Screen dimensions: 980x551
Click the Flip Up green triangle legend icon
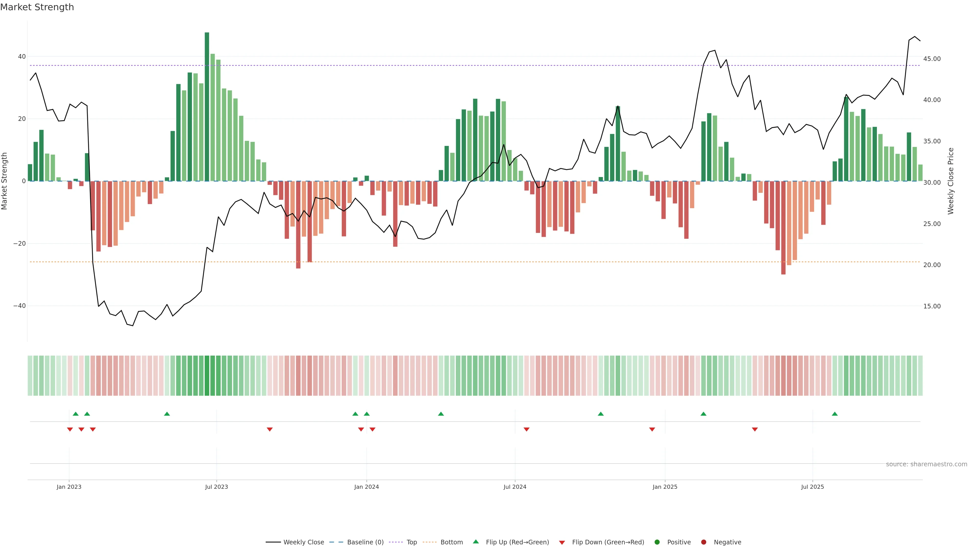pyautogui.click(x=475, y=542)
